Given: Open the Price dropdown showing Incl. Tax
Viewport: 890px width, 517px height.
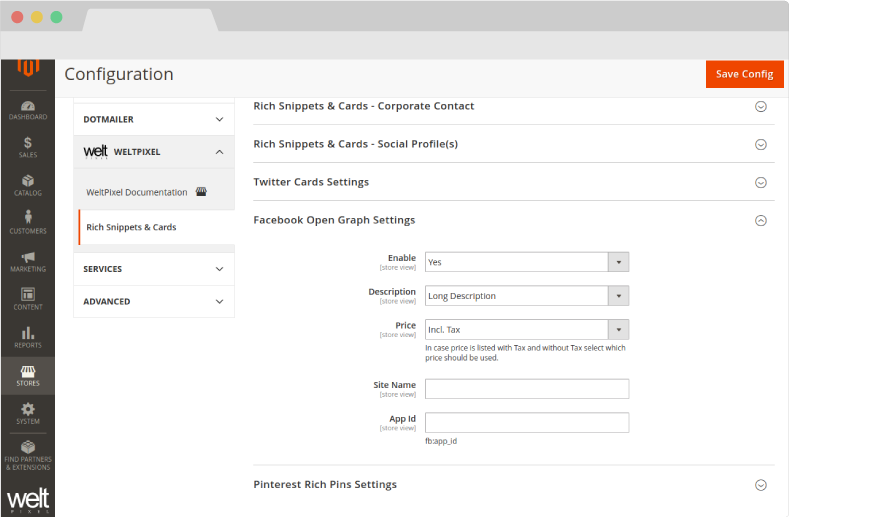Looking at the screenshot, I should click(x=526, y=329).
